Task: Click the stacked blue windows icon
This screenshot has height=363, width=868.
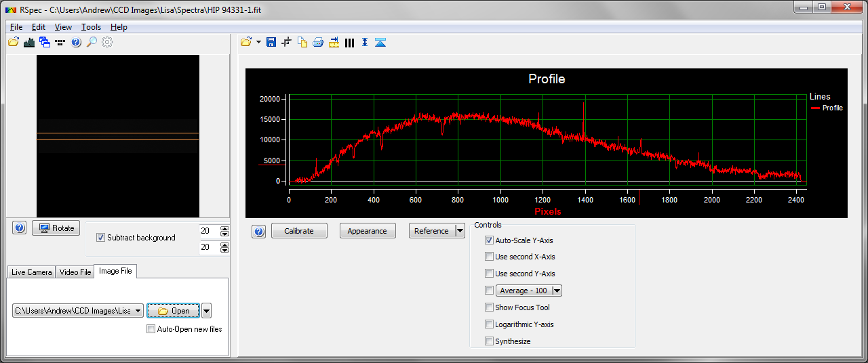Action: (45, 42)
